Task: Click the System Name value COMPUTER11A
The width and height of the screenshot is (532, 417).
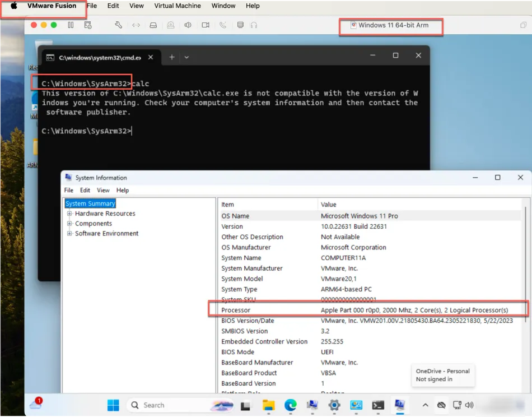Action: click(x=343, y=258)
